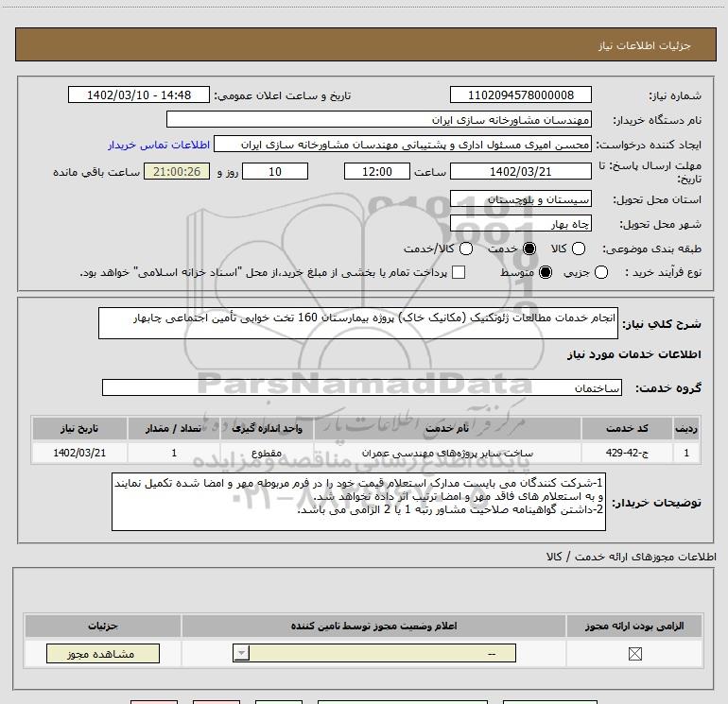
Task: Click the تاریخ نیاز column header
Action: (x=79, y=428)
